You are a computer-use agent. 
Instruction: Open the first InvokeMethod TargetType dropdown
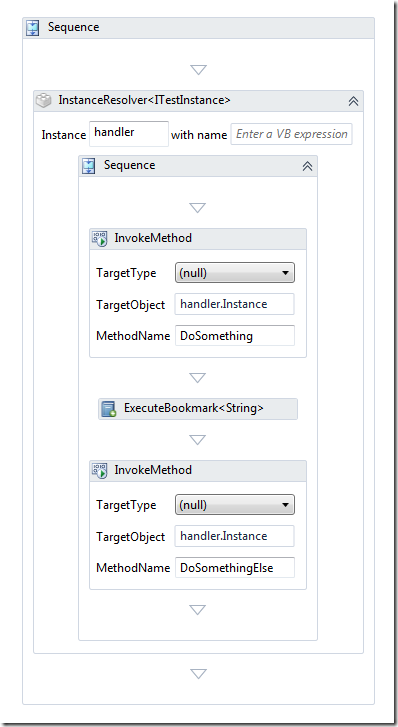coord(235,273)
